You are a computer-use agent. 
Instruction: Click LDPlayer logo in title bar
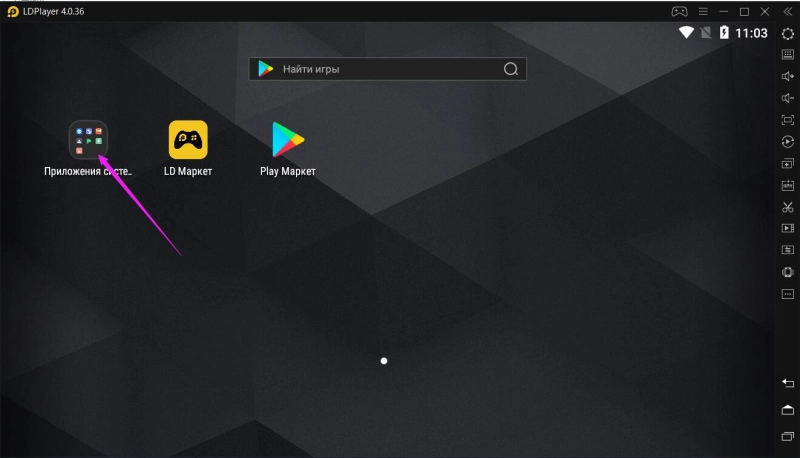click(x=13, y=11)
